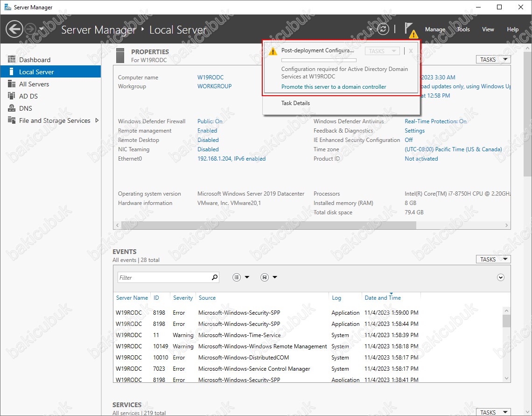This screenshot has width=532, height=416.
Task: Click the Events Filter input field
Action: [164, 277]
